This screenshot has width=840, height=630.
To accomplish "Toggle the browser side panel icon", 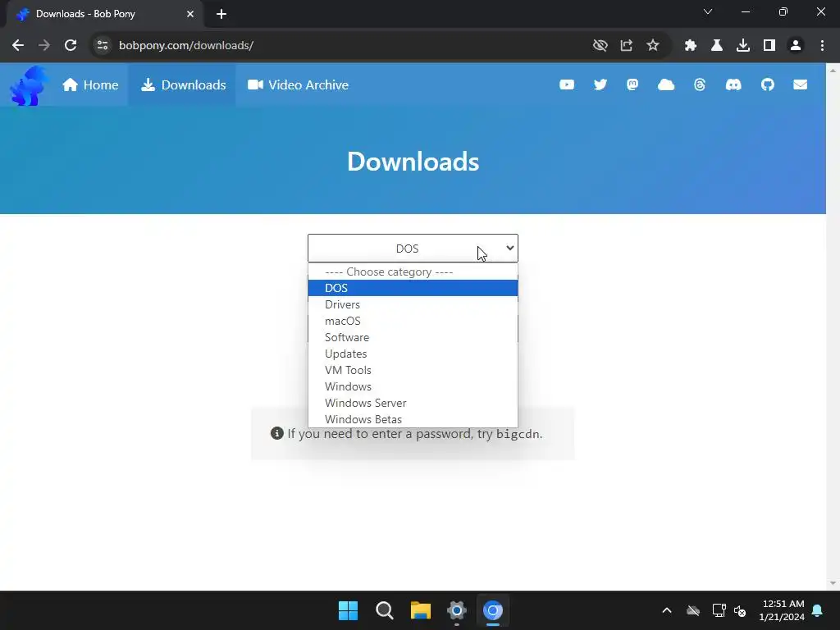I will 769,45.
